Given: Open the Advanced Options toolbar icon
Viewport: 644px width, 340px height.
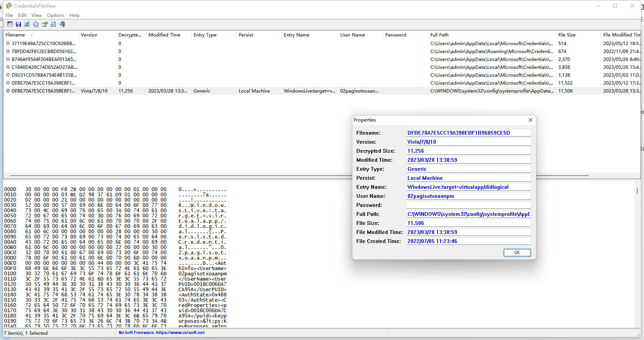Looking at the screenshot, I should pyautogui.click(x=10, y=24).
